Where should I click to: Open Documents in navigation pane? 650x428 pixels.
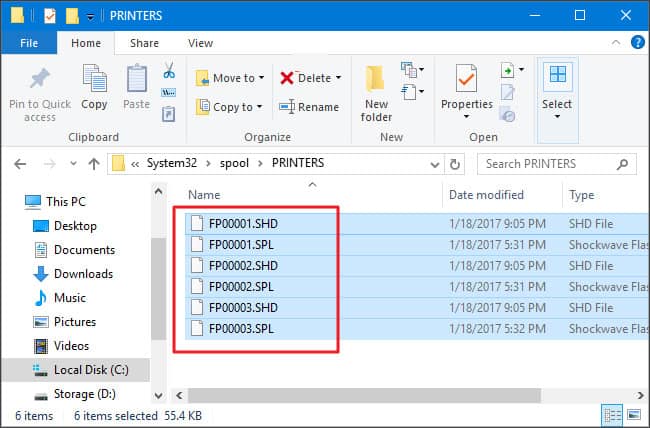(74, 250)
